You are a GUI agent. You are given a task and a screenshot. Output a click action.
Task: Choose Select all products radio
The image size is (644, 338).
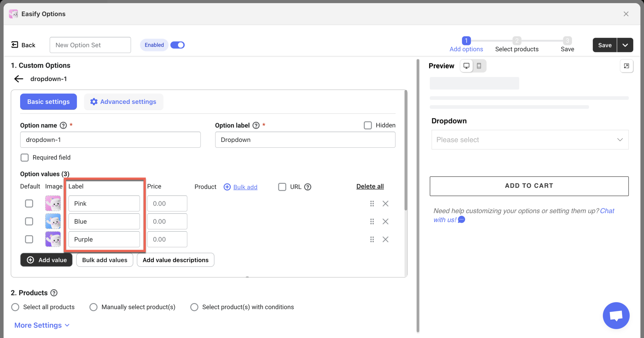tap(15, 307)
